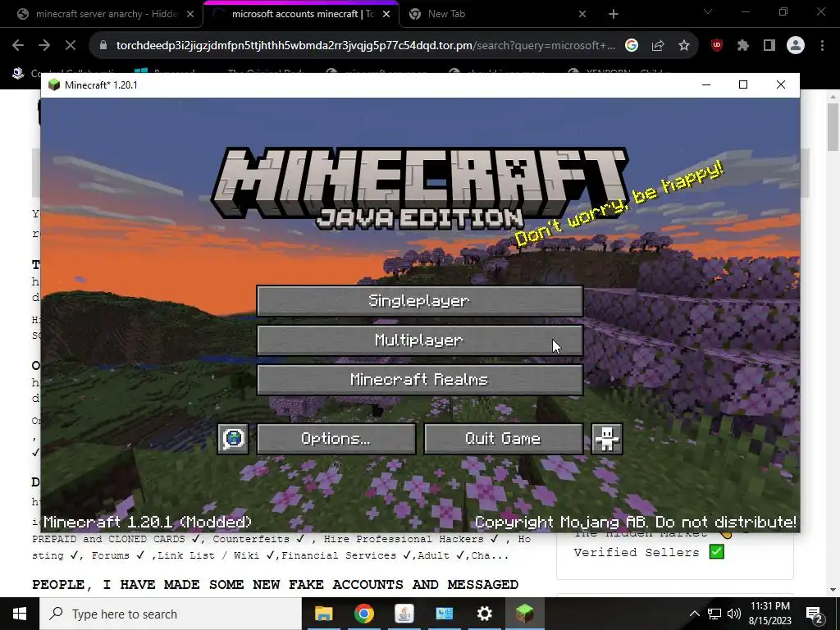Open Settings gear in the taskbar
Screen dimensions: 840x630
(484, 614)
